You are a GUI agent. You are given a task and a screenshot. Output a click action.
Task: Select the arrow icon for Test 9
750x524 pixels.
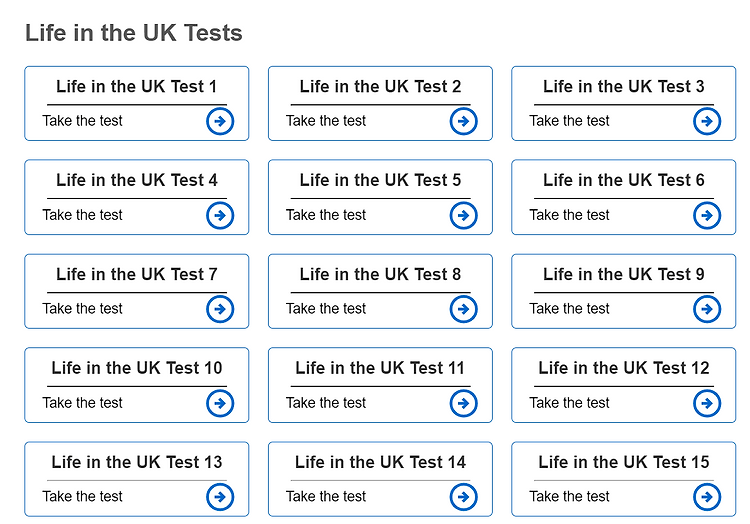click(707, 309)
